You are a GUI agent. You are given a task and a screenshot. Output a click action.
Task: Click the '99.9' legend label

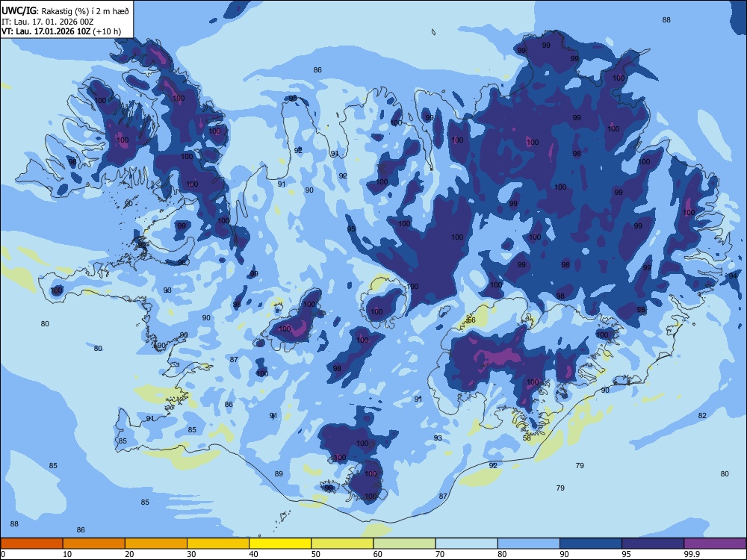coord(691,554)
